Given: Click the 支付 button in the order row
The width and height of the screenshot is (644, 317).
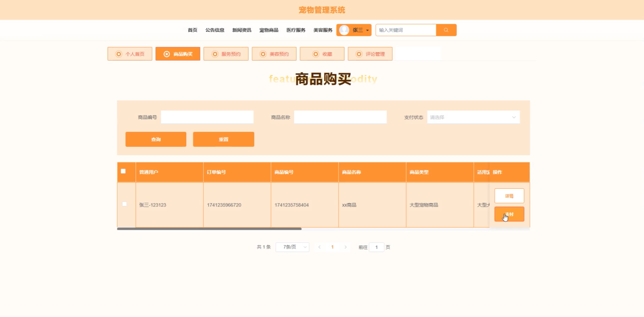Looking at the screenshot, I should [509, 214].
